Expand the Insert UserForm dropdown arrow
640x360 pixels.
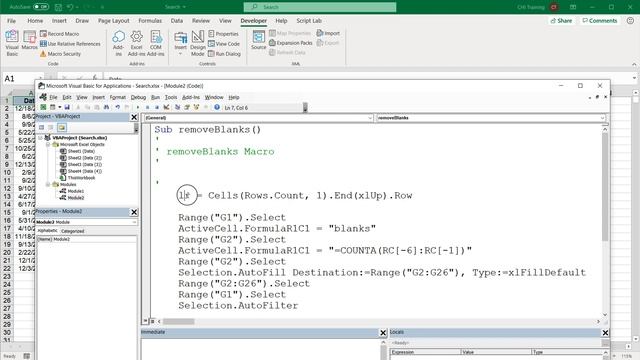pos(60,107)
